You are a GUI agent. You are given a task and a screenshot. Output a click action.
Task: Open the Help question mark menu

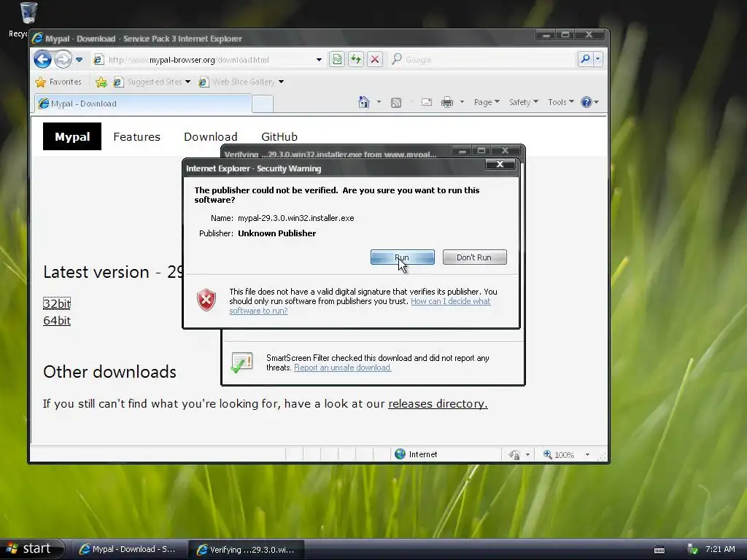click(x=589, y=102)
